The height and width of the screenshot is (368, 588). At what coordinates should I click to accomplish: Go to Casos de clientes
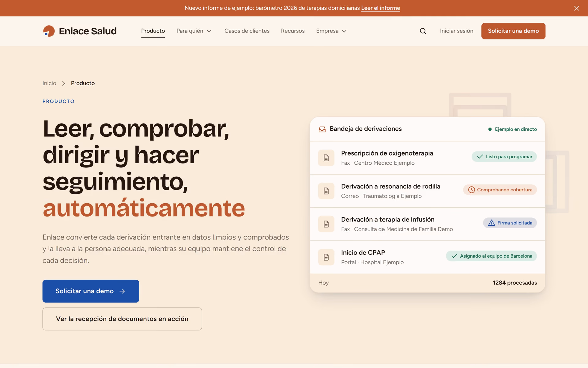click(247, 31)
